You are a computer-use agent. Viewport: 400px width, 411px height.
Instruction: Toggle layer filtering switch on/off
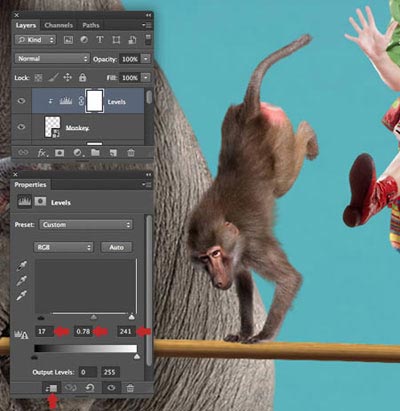pyautogui.click(x=148, y=39)
